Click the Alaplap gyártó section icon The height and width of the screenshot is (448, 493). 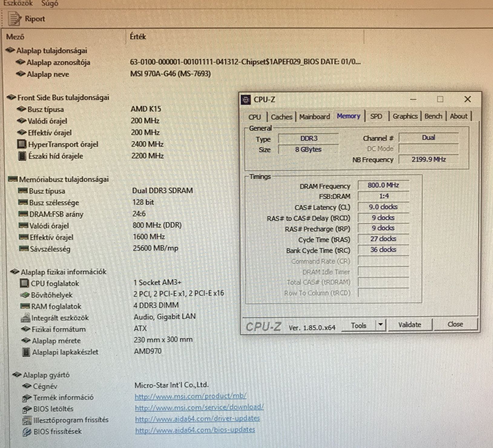point(17,375)
